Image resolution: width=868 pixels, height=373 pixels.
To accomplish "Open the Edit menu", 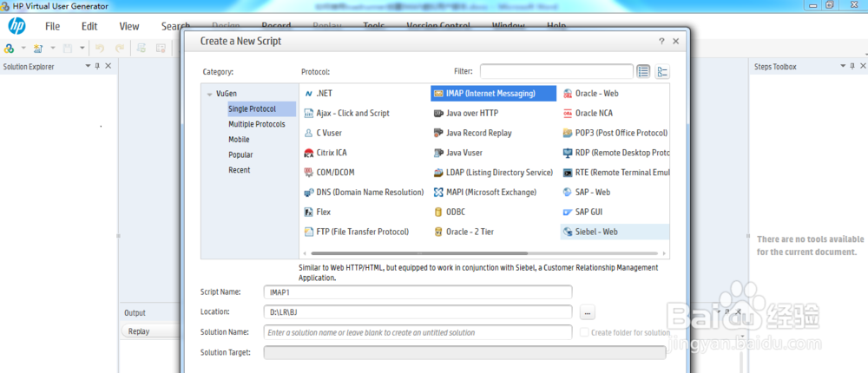I will tap(89, 26).
